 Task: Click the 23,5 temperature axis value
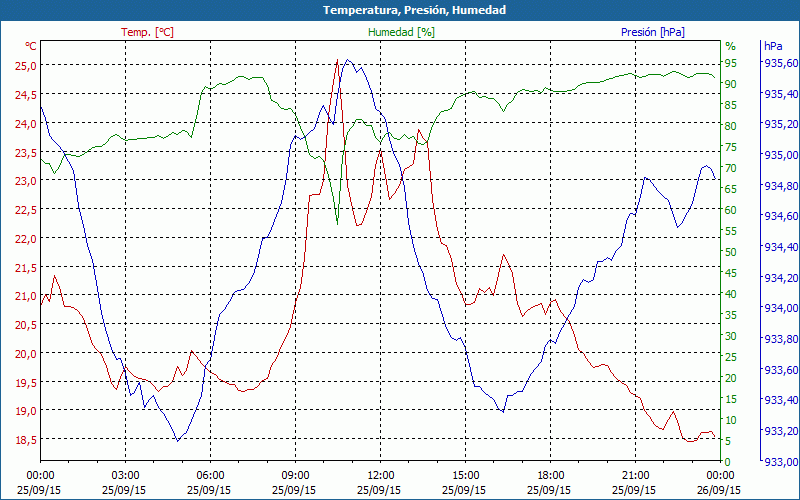point(25,152)
